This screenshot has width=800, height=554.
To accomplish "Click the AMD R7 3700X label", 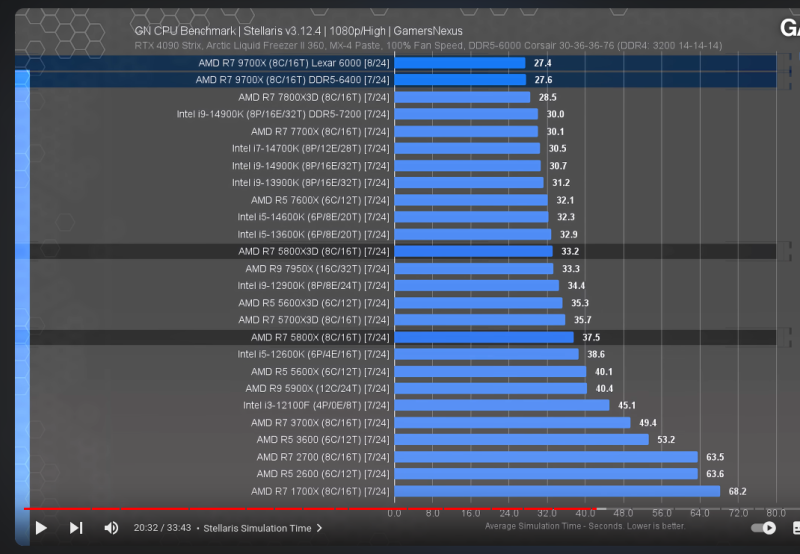I will pyautogui.click(x=320, y=422).
